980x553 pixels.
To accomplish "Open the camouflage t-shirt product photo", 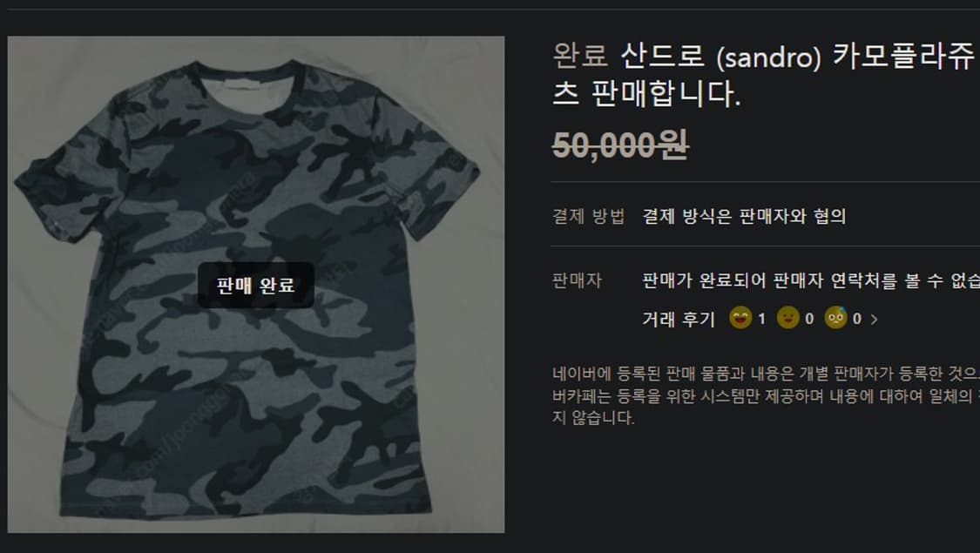I will [x=256, y=284].
